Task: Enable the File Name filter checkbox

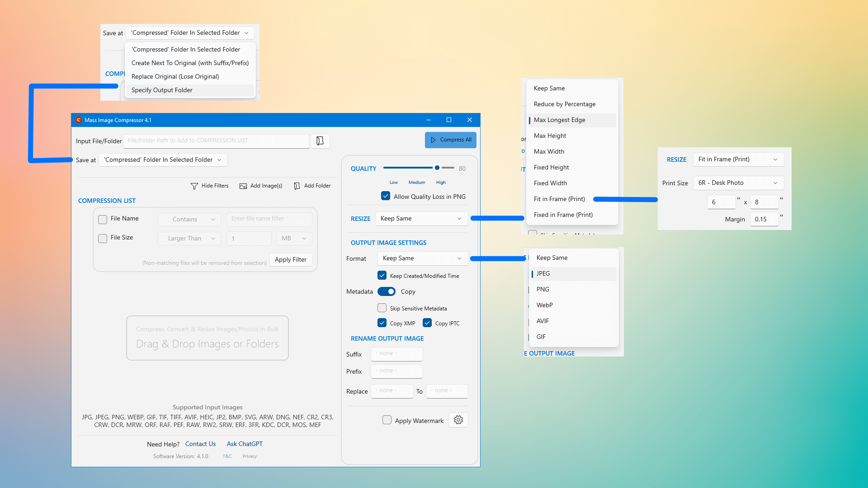Action: click(x=103, y=219)
